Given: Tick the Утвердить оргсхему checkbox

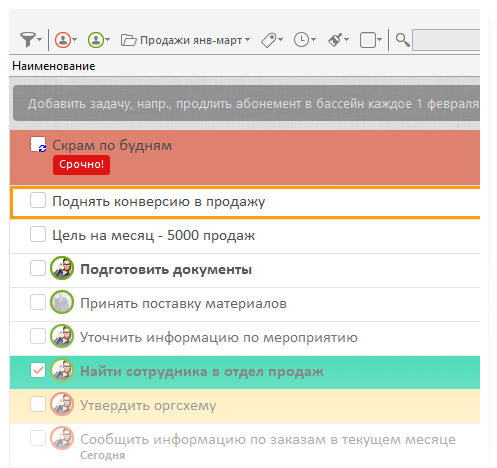Looking at the screenshot, I should [x=38, y=404].
